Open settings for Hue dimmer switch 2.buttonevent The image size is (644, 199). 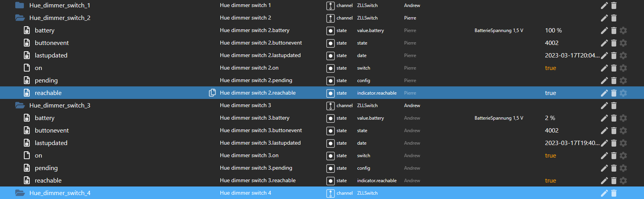[x=623, y=43]
